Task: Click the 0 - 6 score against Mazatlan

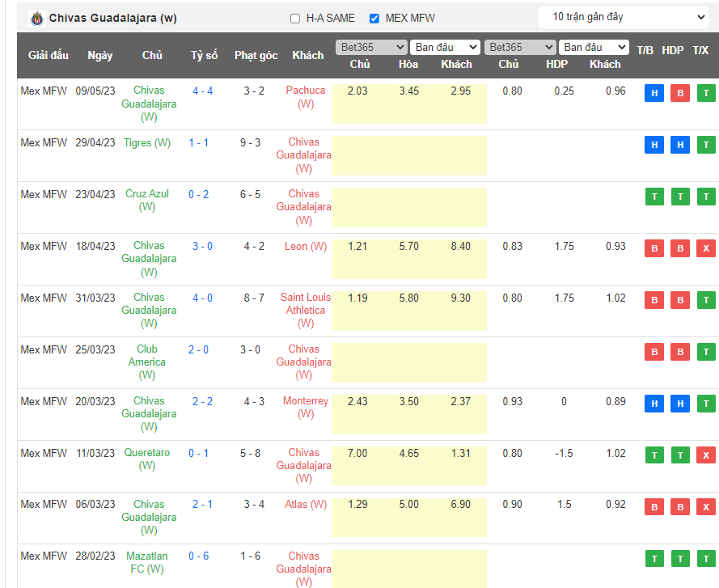Action: point(199,556)
